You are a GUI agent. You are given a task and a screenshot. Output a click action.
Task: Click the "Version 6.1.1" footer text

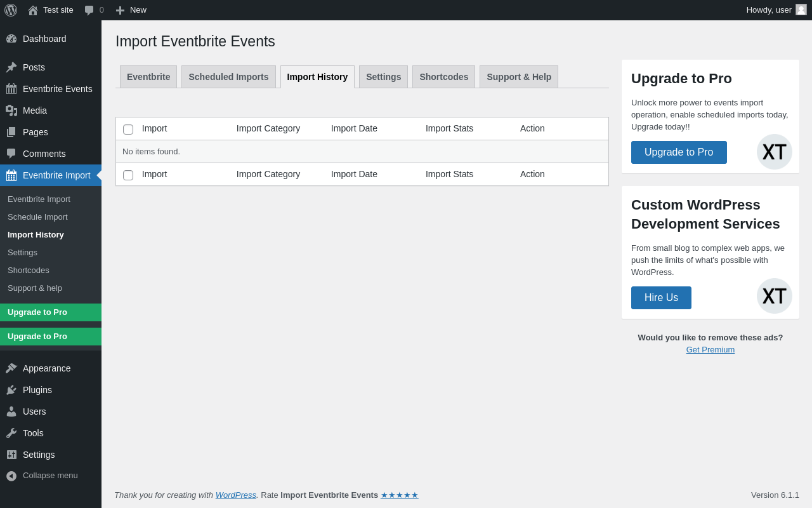(x=775, y=495)
